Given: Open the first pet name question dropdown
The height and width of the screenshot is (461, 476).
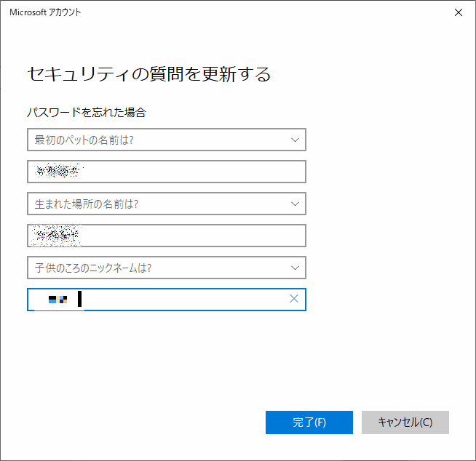Looking at the screenshot, I should click(x=167, y=140).
